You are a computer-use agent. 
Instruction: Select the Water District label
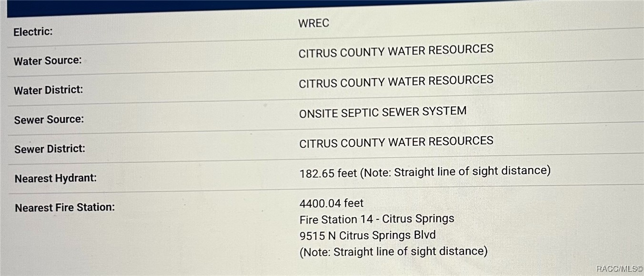(48, 90)
